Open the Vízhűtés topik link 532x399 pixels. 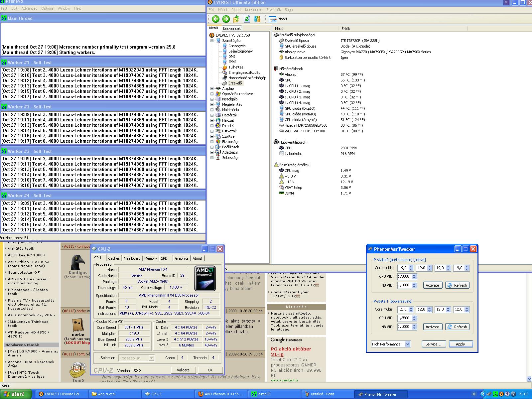21,248
